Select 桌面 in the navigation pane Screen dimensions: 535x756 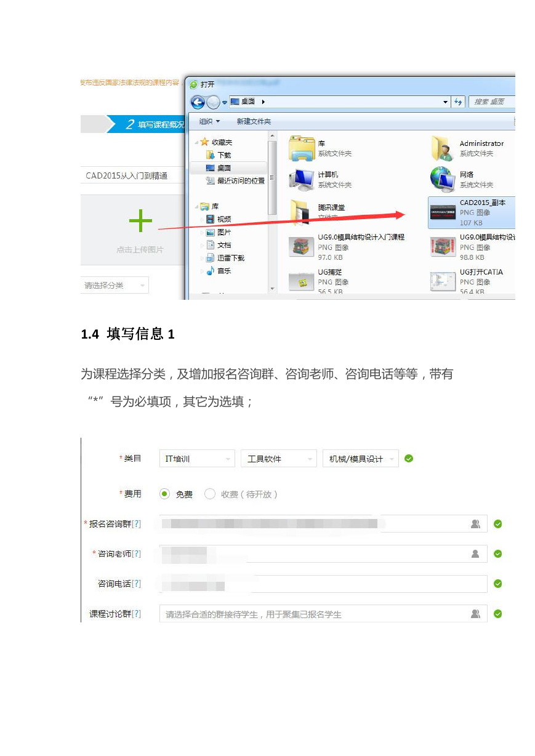coord(228,167)
